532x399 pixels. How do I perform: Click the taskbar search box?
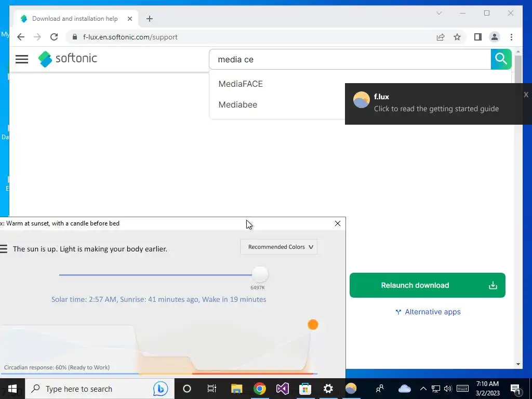click(100, 389)
